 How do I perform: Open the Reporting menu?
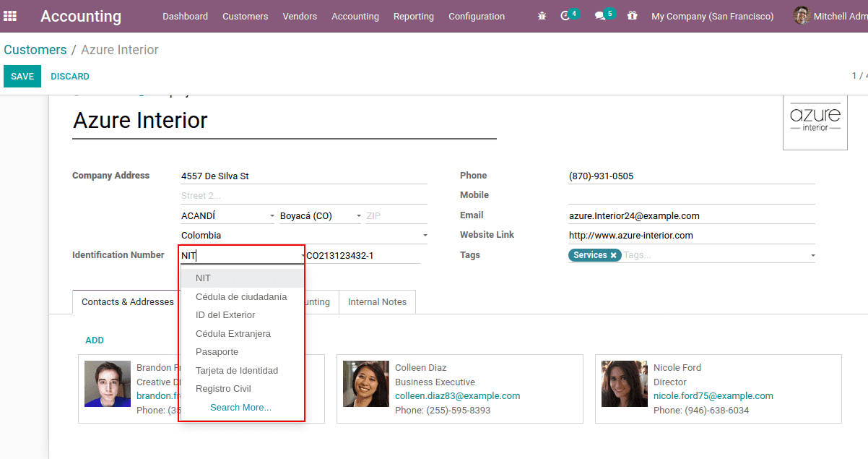(414, 16)
